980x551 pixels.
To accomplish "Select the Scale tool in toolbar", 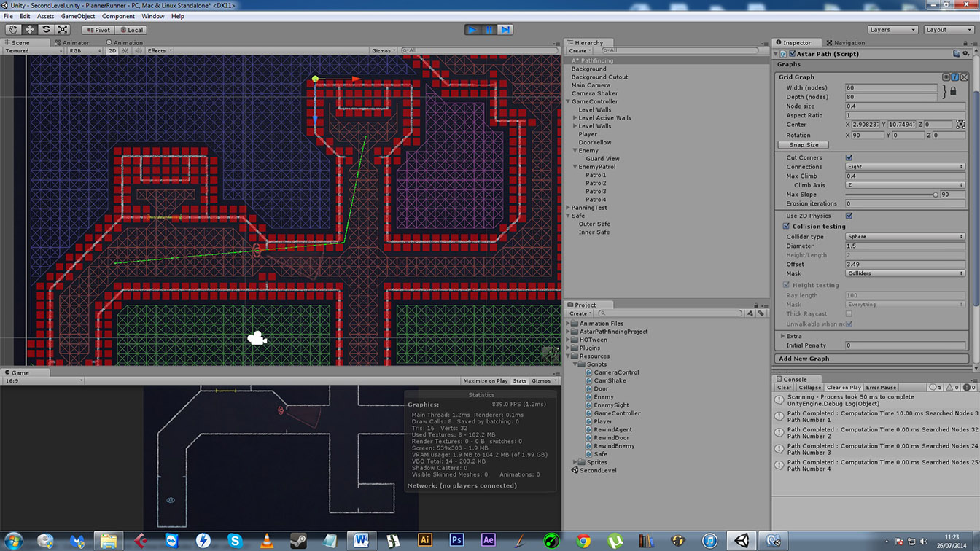I will (x=63, y=30).
